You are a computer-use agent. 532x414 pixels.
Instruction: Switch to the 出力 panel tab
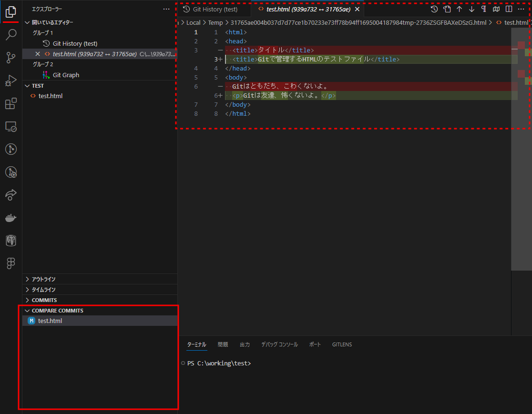tap(245, 344)
